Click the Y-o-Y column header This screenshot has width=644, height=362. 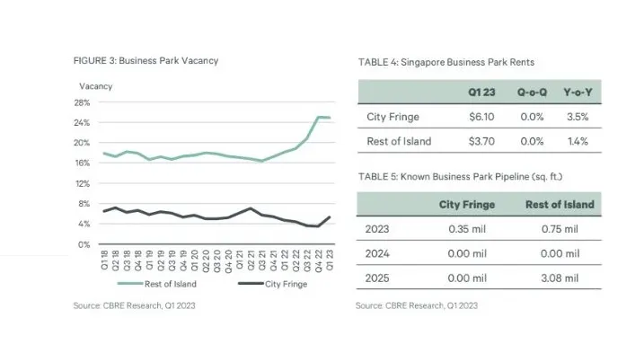578,93
